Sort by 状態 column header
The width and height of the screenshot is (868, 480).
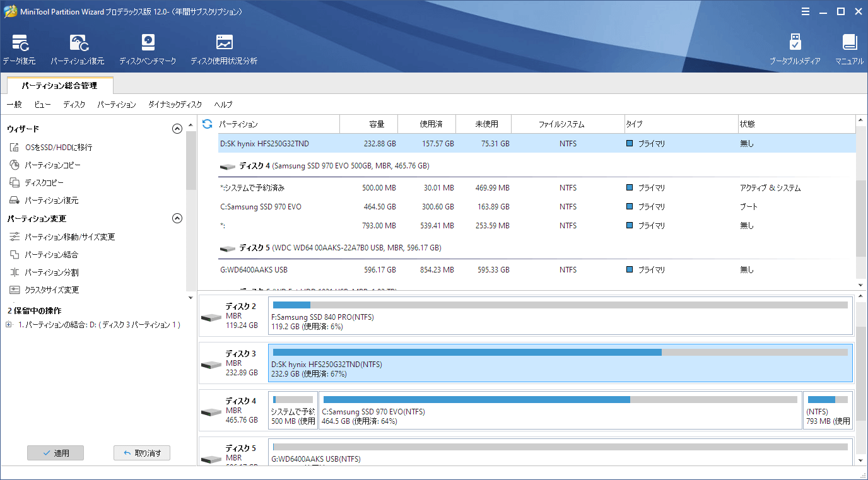click(x=797, y=124)
